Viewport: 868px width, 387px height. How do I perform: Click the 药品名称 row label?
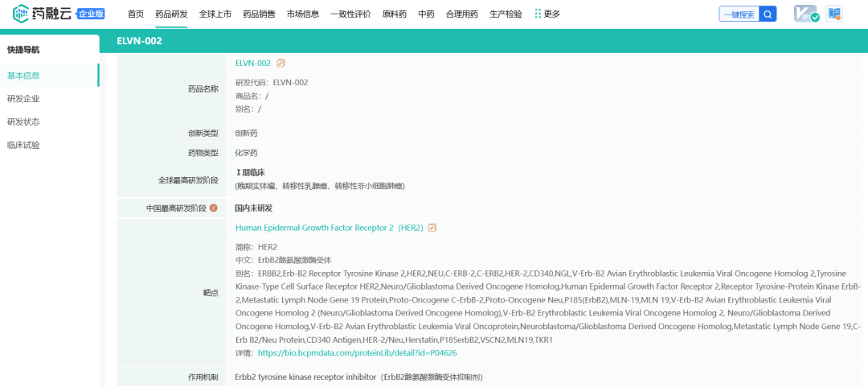[203, 89]
